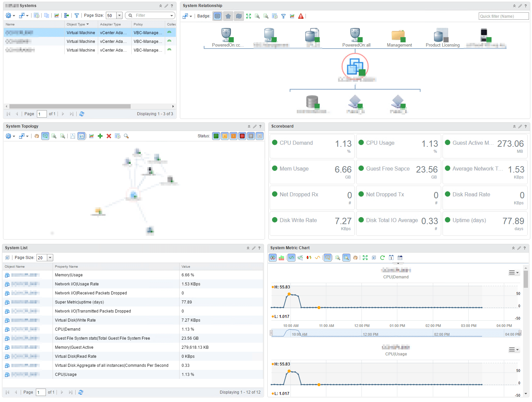Click the refresh icon in Systems pager

(82, 114)
